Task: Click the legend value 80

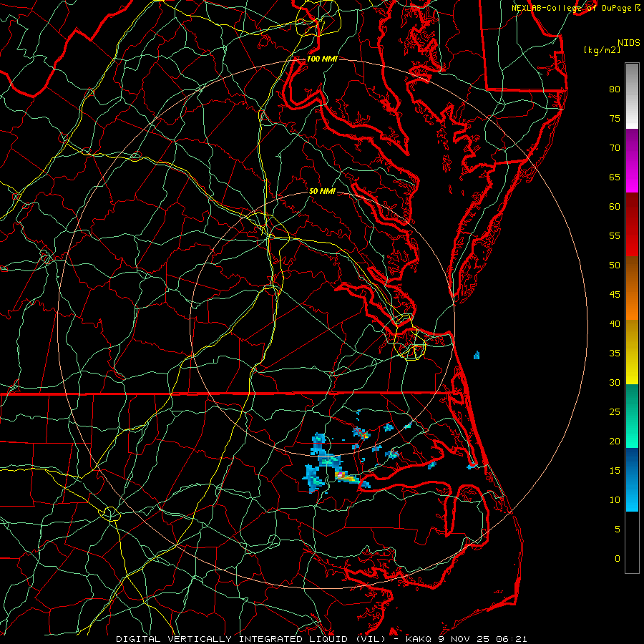Action: coord(615,89)
